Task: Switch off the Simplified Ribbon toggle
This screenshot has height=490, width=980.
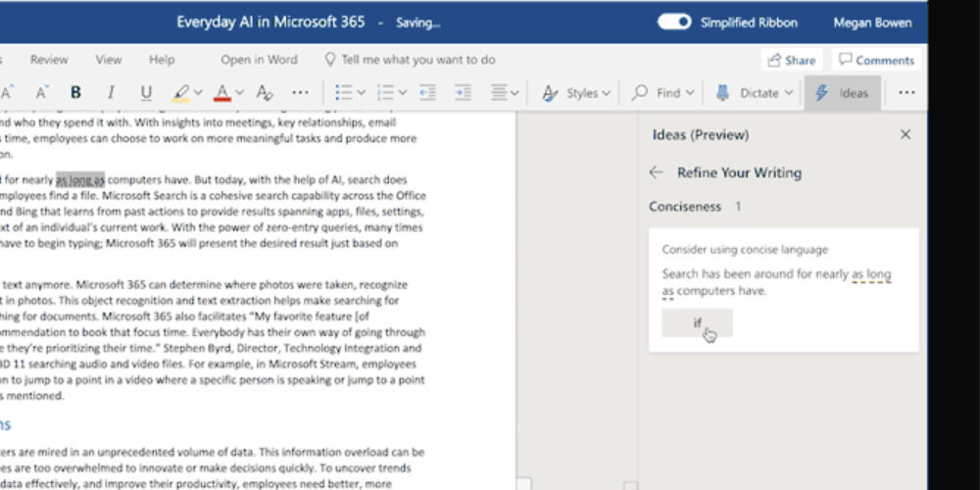Action: pyautogui.click(x=674, y=23)
